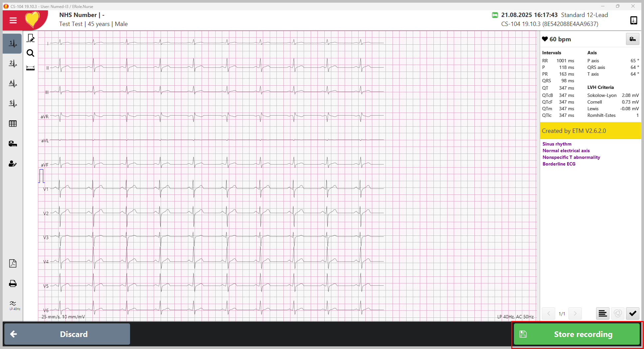The image size is (644, 349).
Task: Discard the current recording
Action: 67,334
